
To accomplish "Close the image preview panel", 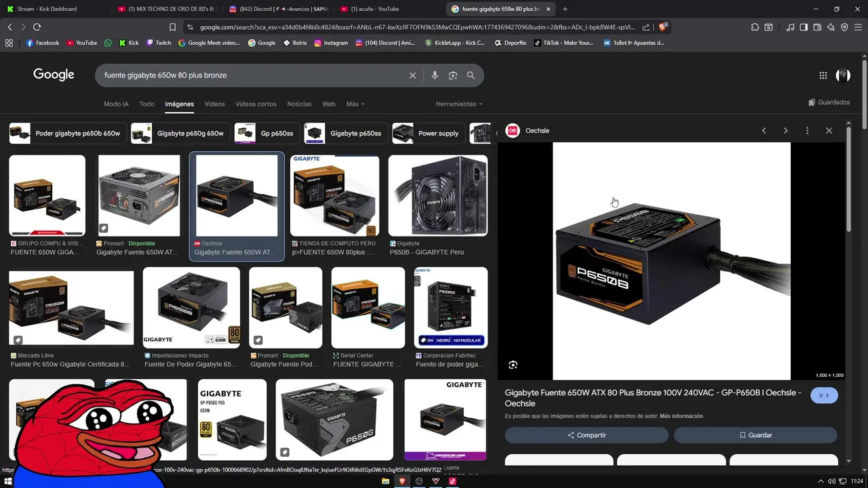I will pyautogui.click(x=829, y=131).
